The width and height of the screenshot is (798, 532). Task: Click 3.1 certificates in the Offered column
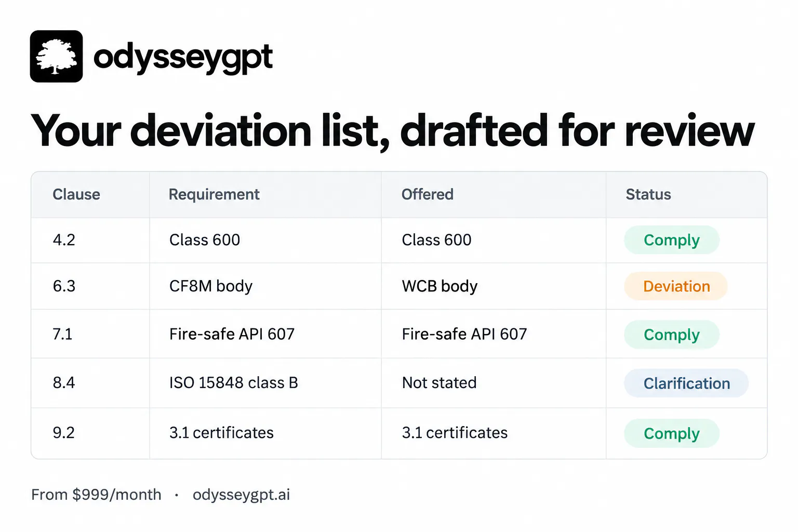coord(455,433)
